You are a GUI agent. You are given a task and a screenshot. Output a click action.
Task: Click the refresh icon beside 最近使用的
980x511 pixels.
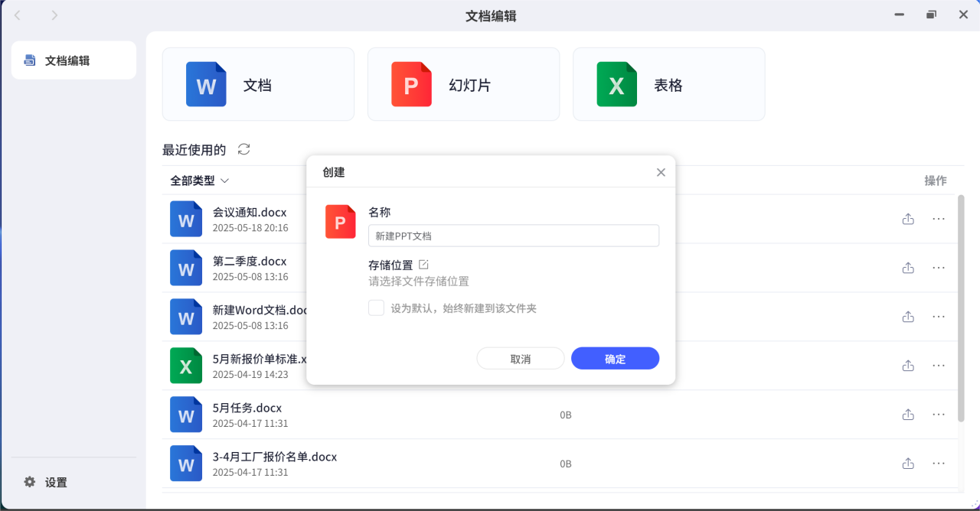click(x=243, y=149)
